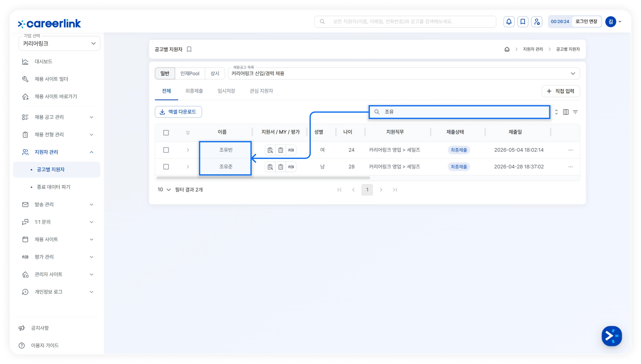Go to the next page arrow
The image size is (641, 364).
pyautogui.click(x=381, y=190)
